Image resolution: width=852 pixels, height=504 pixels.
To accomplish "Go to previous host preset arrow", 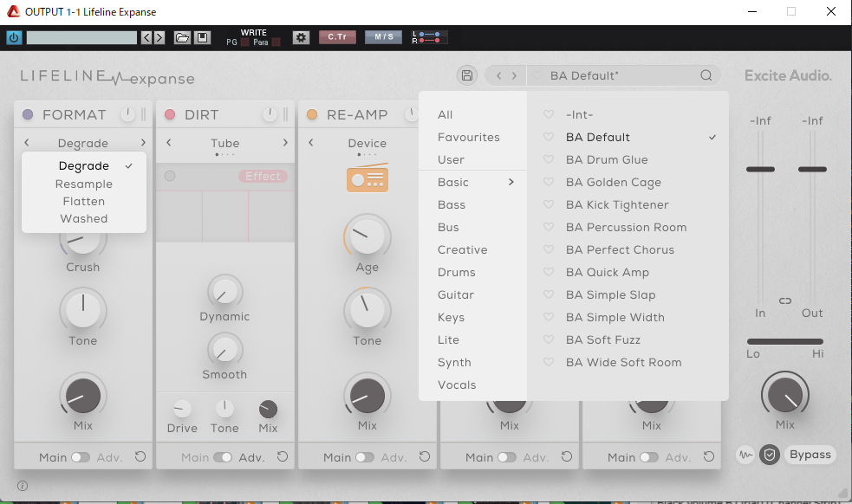I will pos(146,37).
